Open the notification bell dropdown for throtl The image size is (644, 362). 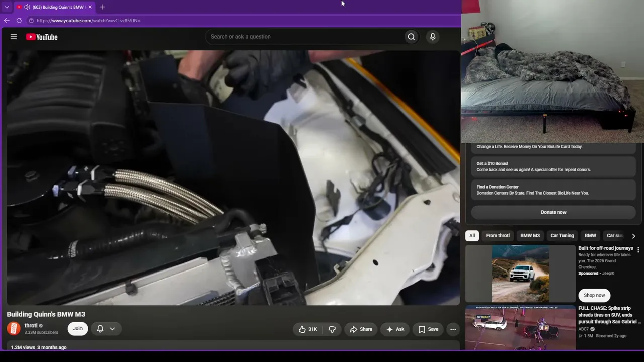106,329
